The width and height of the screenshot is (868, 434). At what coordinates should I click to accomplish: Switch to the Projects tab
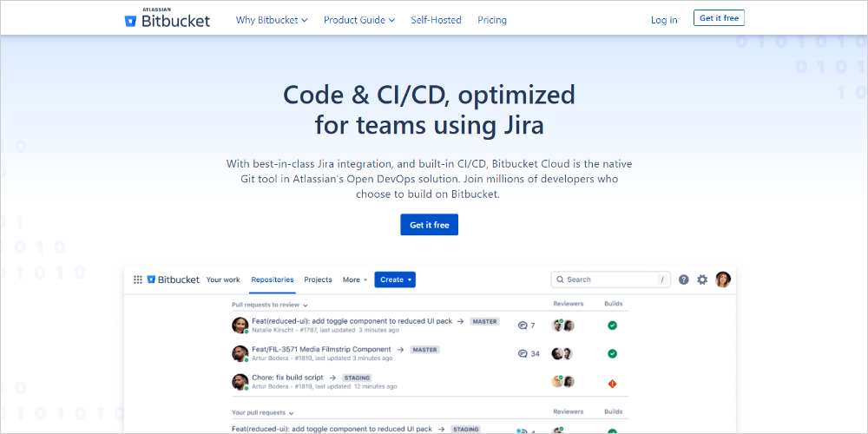point(319,279)
